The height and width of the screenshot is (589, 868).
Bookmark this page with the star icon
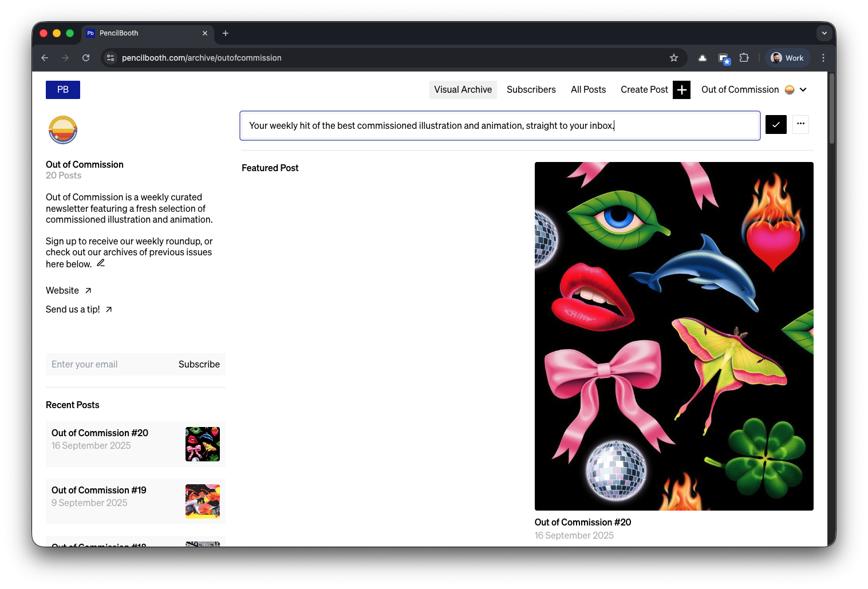tap(674, 58)
